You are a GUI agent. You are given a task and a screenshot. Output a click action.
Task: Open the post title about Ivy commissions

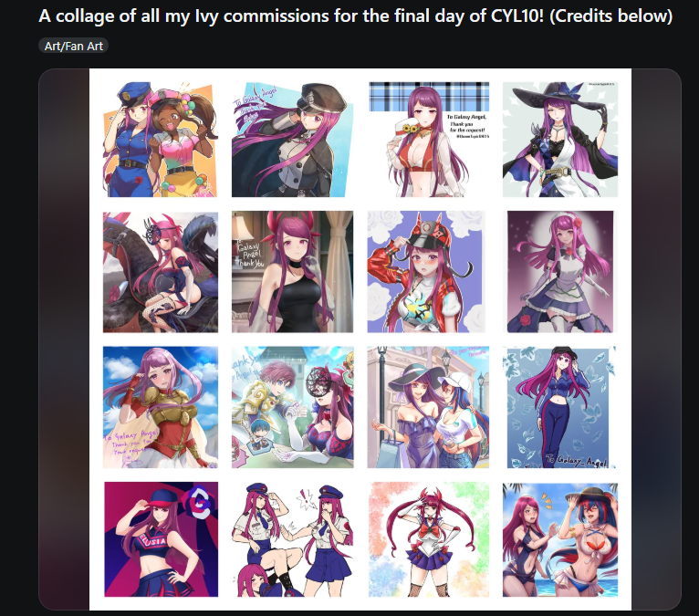(355, 16)
